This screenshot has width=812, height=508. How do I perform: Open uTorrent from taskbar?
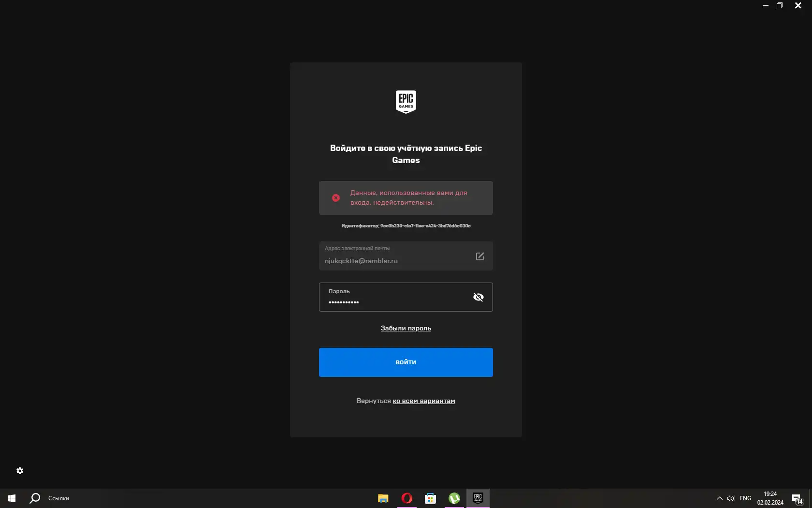click(x=454, y=498)
